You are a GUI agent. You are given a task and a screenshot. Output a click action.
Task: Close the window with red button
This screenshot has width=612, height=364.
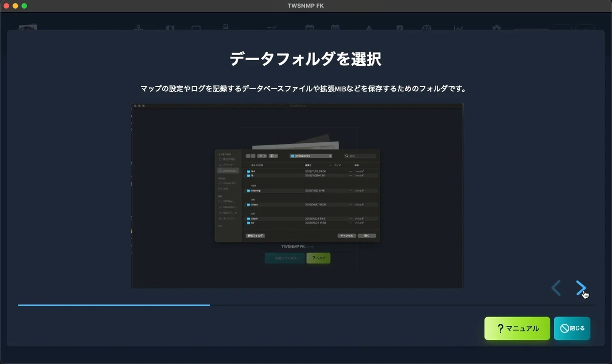click(x=7, y=6)
